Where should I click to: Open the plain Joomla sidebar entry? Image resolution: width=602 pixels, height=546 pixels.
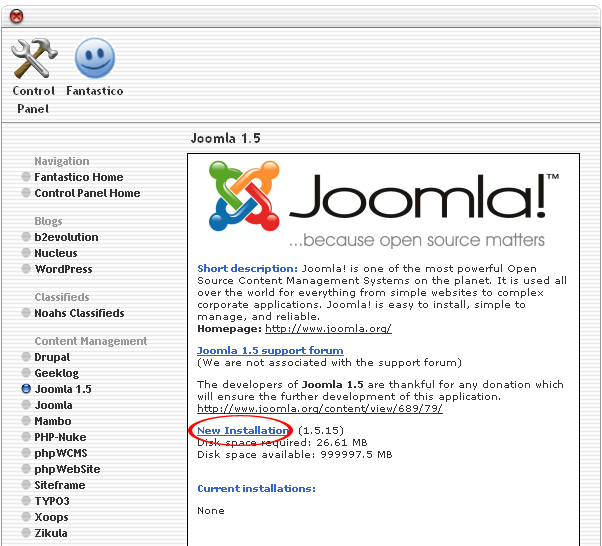(53, 405)
